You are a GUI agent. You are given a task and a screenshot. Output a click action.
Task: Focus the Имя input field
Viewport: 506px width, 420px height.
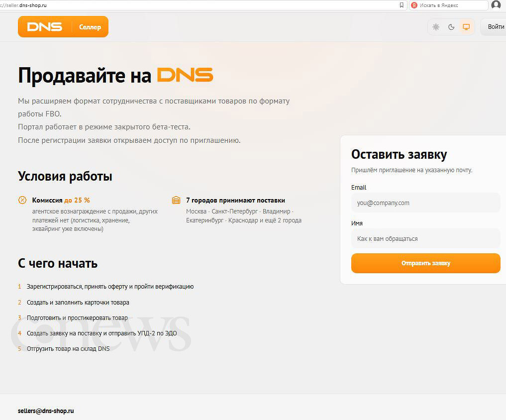point(425,238)
